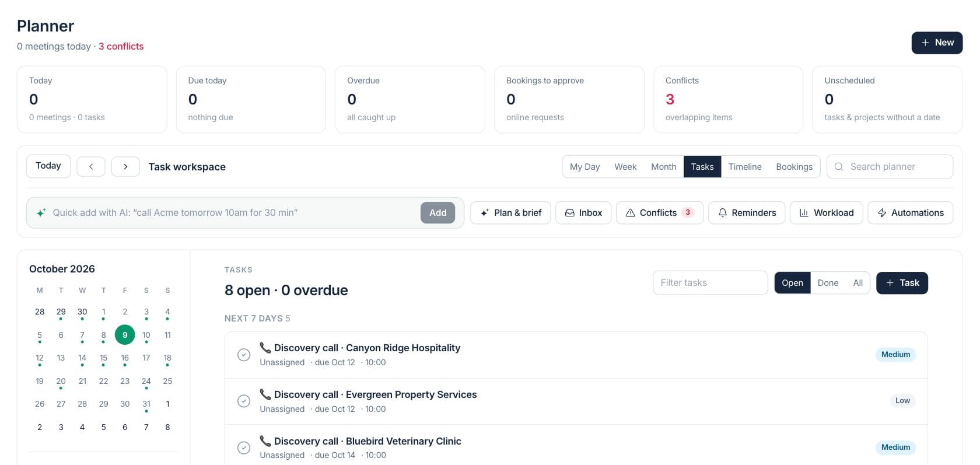Viewport: 980px width, 465px height.
Task: Mark Evergreen Property Services task as complete
Action: [x=244, y=401]
